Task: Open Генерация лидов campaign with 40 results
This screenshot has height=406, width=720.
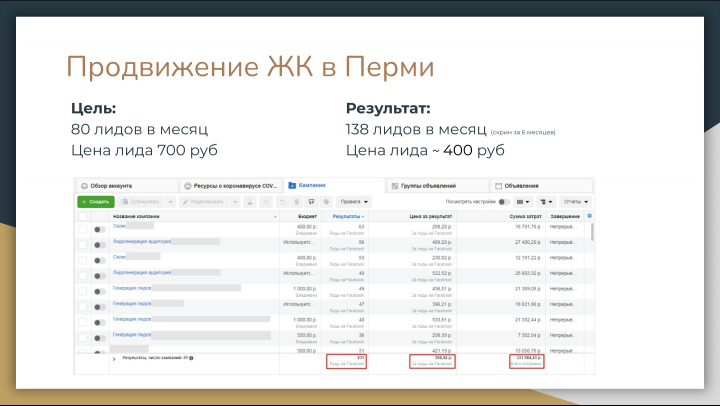Action: tap(132, 319)
